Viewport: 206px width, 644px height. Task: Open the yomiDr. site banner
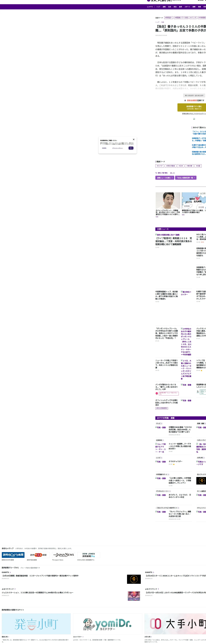pos(108,624)
